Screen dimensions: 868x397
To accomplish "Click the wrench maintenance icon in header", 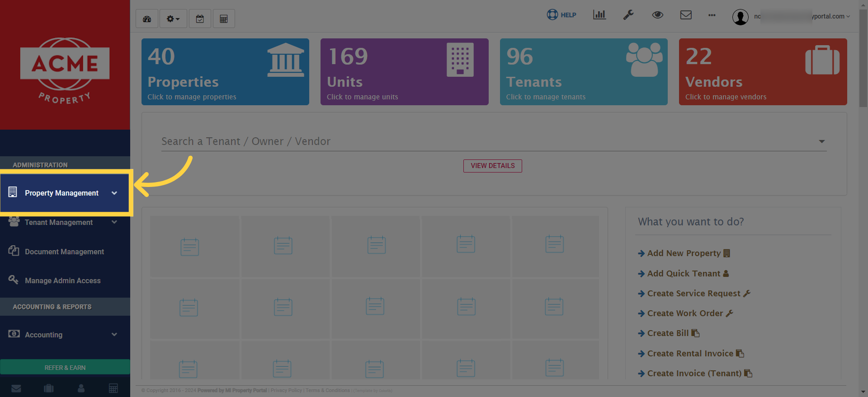I will (x=628, y=15).
